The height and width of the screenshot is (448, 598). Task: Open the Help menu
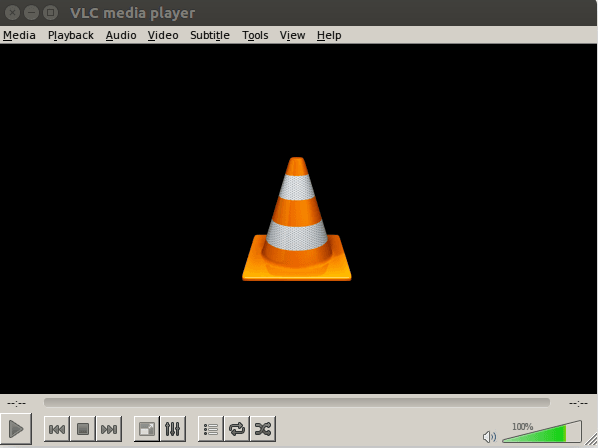(x=329, y=35)
